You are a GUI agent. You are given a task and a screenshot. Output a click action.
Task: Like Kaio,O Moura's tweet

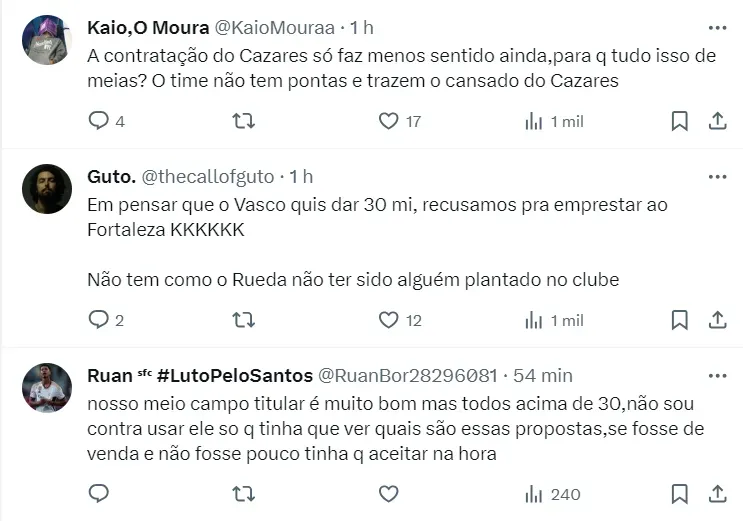pos(389,121)
